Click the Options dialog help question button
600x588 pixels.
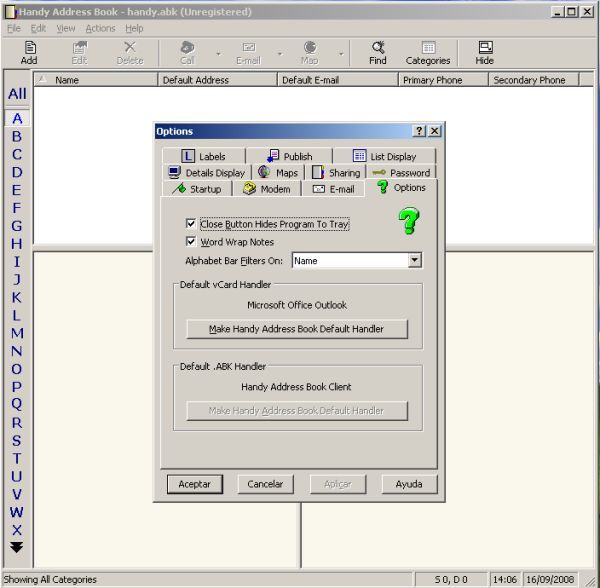coord(419,131)
